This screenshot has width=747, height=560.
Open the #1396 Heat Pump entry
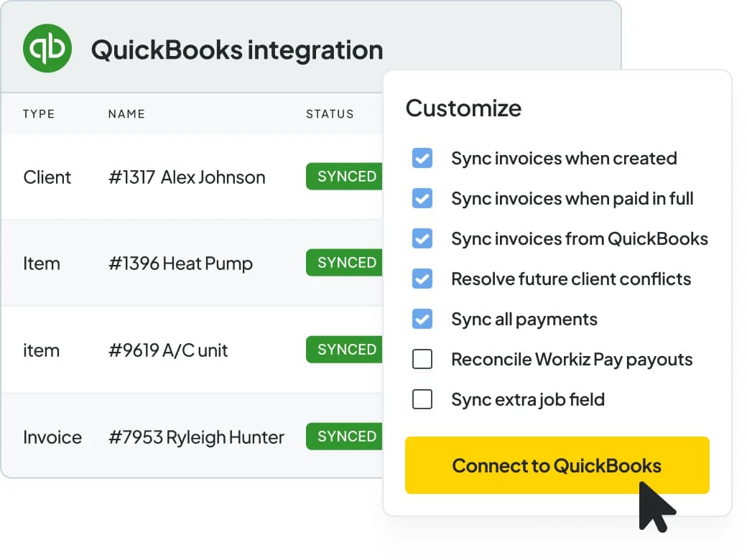pos(180,263)
